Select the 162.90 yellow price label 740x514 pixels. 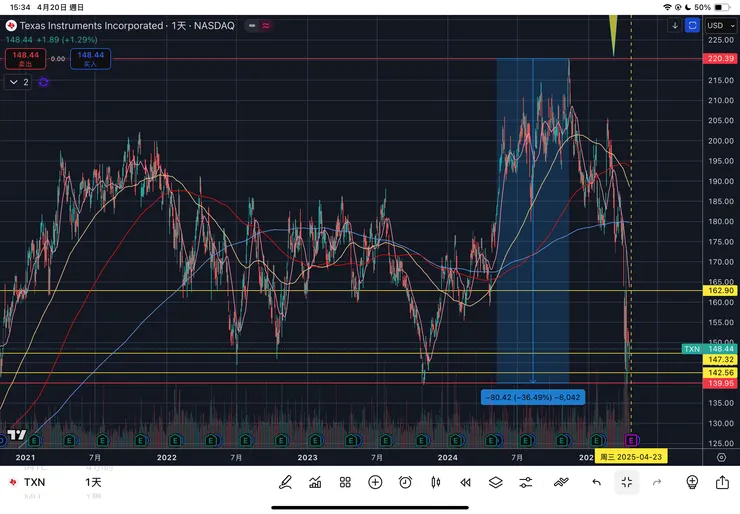[x=721, y=290]
